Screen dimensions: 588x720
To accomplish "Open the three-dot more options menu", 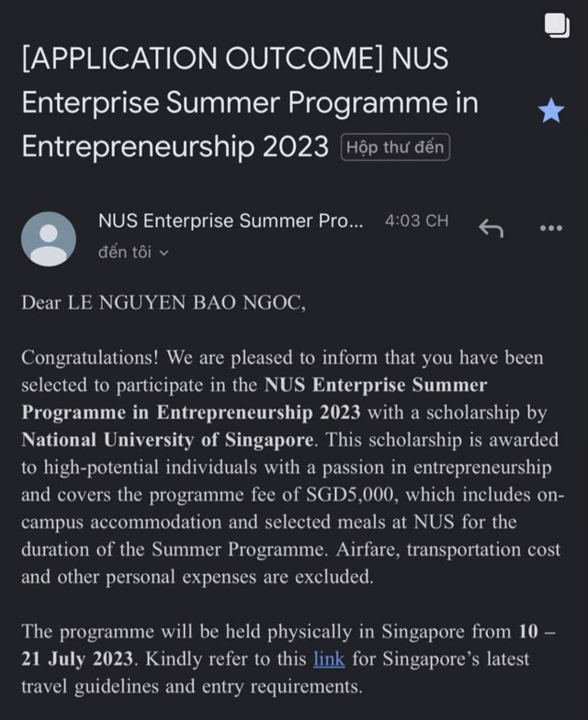I will tap(551, 228).
